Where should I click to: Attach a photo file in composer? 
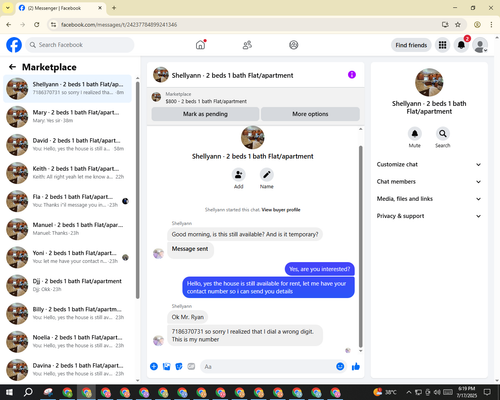point(166,367)
